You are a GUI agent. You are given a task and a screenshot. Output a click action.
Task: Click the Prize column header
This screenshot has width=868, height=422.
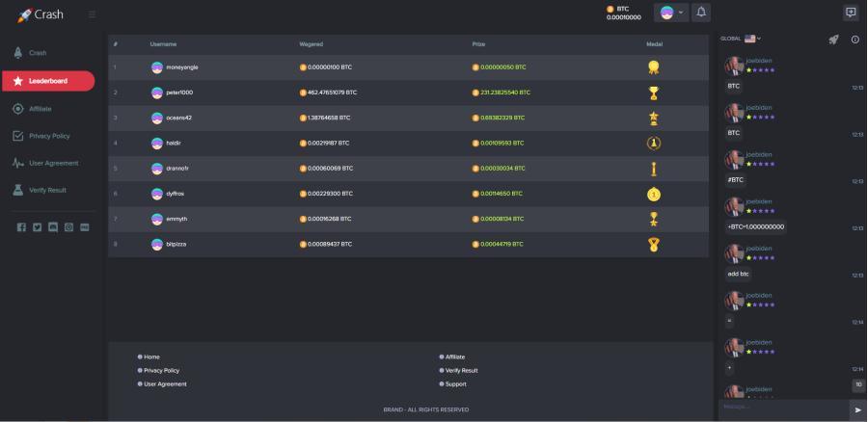point(478,44)
